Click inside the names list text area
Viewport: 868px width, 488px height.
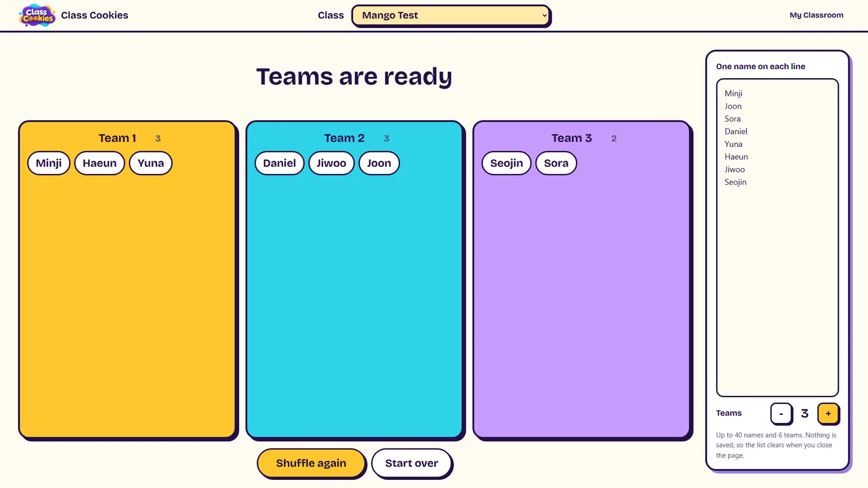pyautogui.click(x=777, y=237)
